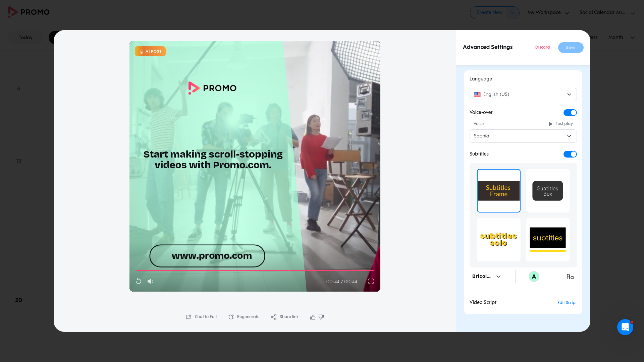The height and width of the screenshot is (362, 644).
Task: Click the Advanced Settings heading
Action: coord(487,47)
